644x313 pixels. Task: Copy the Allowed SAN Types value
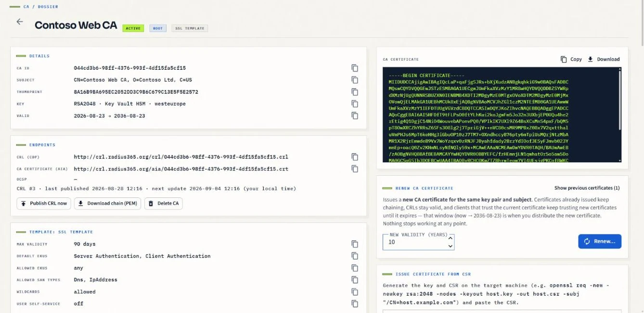(x=355, y=280)
